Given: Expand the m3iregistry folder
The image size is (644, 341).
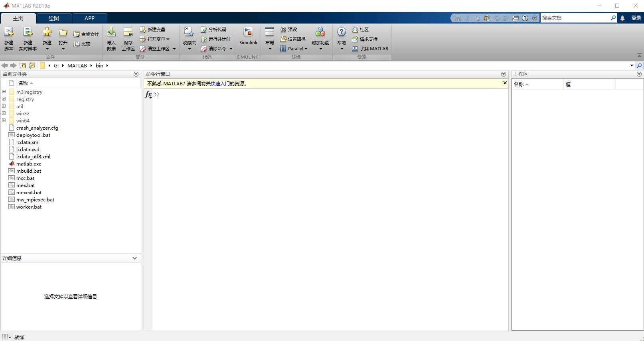Looking at the screenshot, I should coord(4,92).
